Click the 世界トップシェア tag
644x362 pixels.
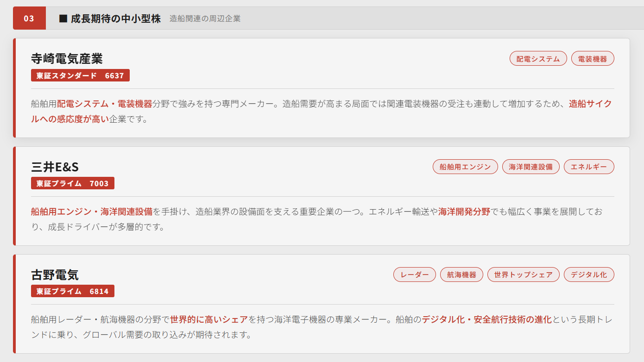523,275
